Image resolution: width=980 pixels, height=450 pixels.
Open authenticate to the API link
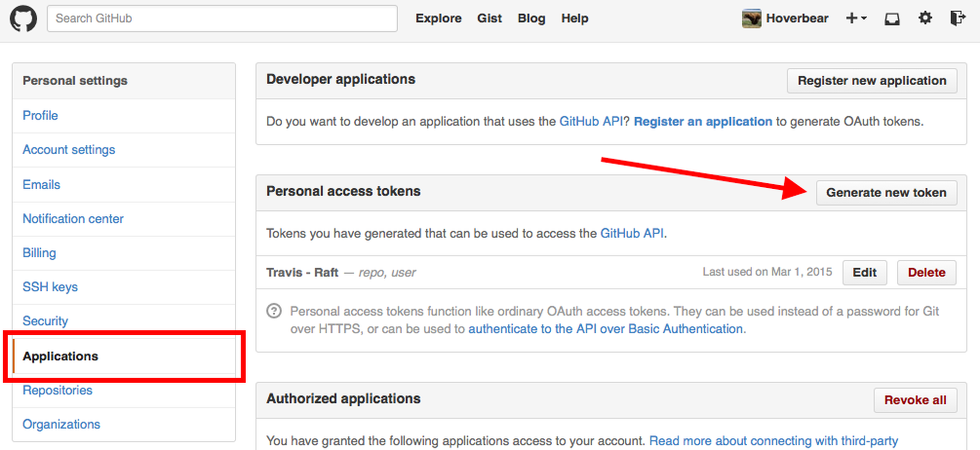(606, 329)
